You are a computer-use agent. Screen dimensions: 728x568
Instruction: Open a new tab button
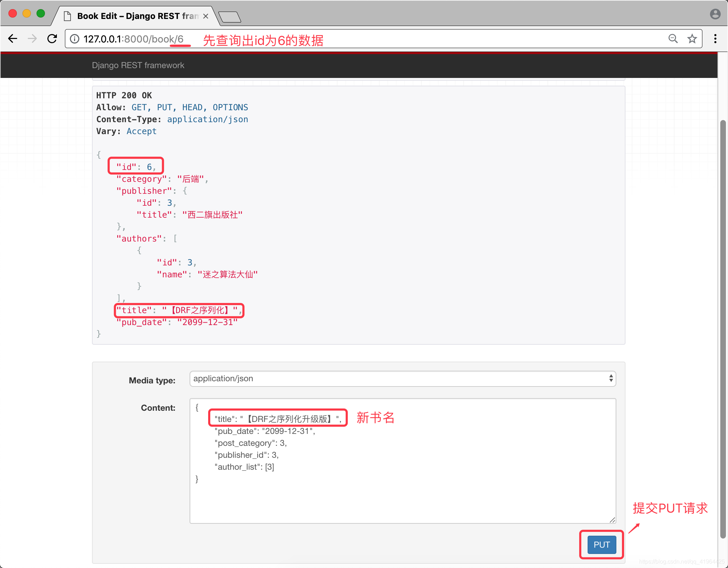coord(230,16)
